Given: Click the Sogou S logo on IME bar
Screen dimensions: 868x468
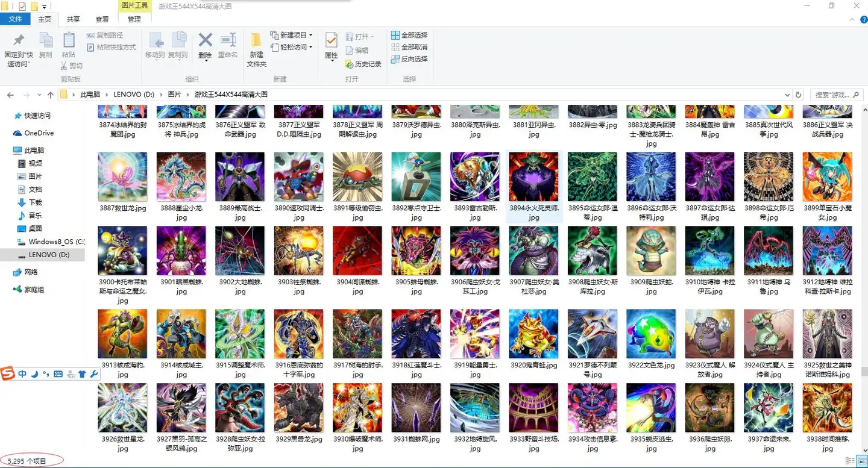Looking at the screenshot, I should click(x=7, y=373).
